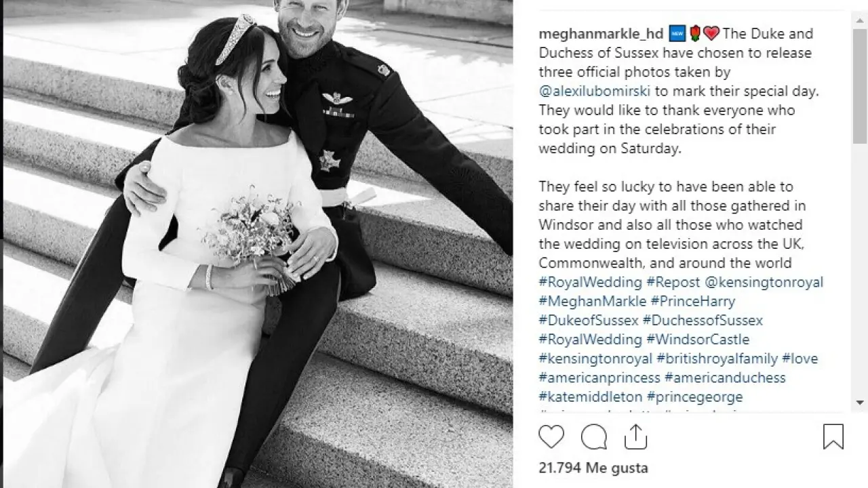Open the #MeghanMarkle hashtag

(593, 301)
